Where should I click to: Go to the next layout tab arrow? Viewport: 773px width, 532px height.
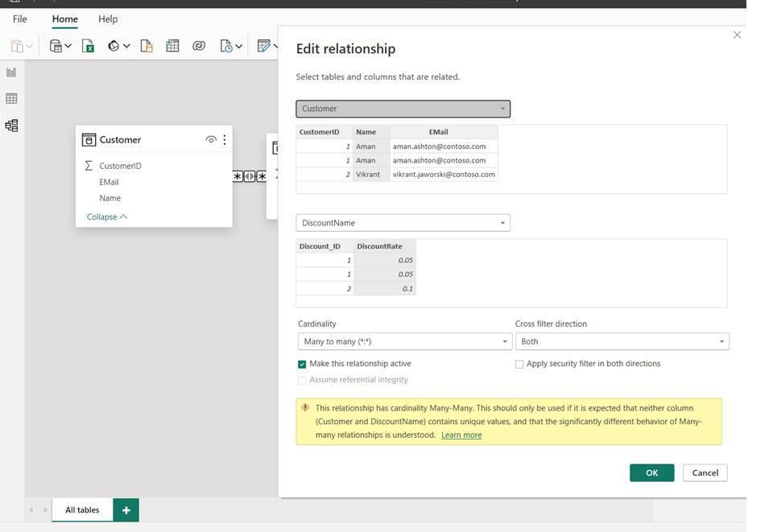click(45, 509)
